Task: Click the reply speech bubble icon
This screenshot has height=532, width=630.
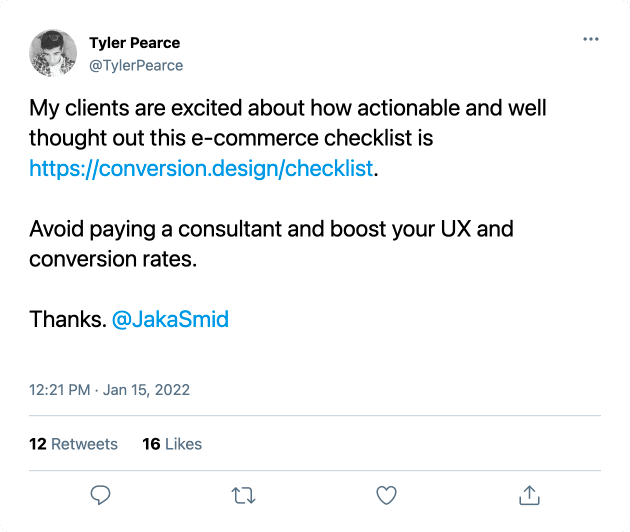Action: coord(100,495)
